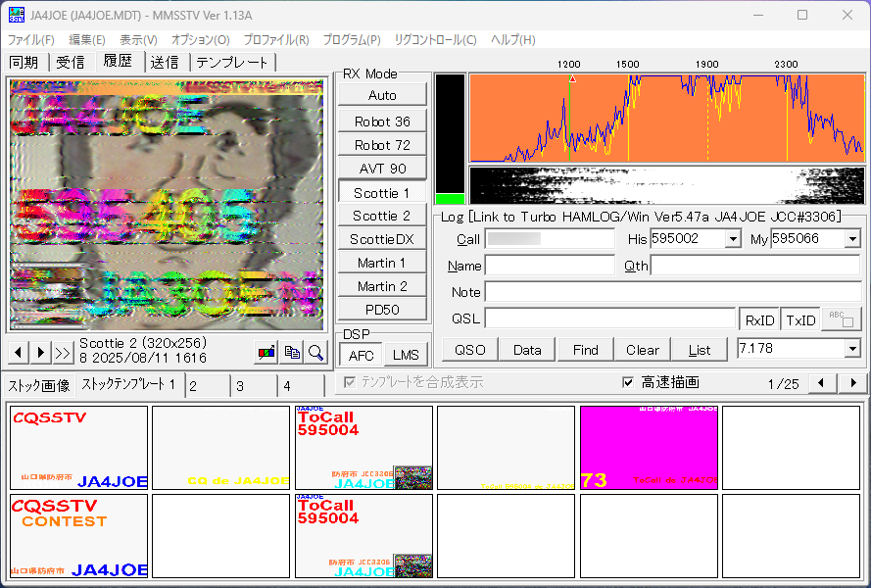Select the Martin 1 mode button

tap(382, 263)
